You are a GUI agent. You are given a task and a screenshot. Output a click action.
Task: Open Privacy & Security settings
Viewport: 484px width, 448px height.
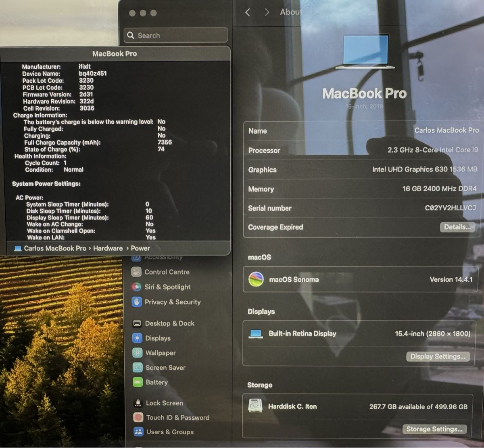(166, 302)
